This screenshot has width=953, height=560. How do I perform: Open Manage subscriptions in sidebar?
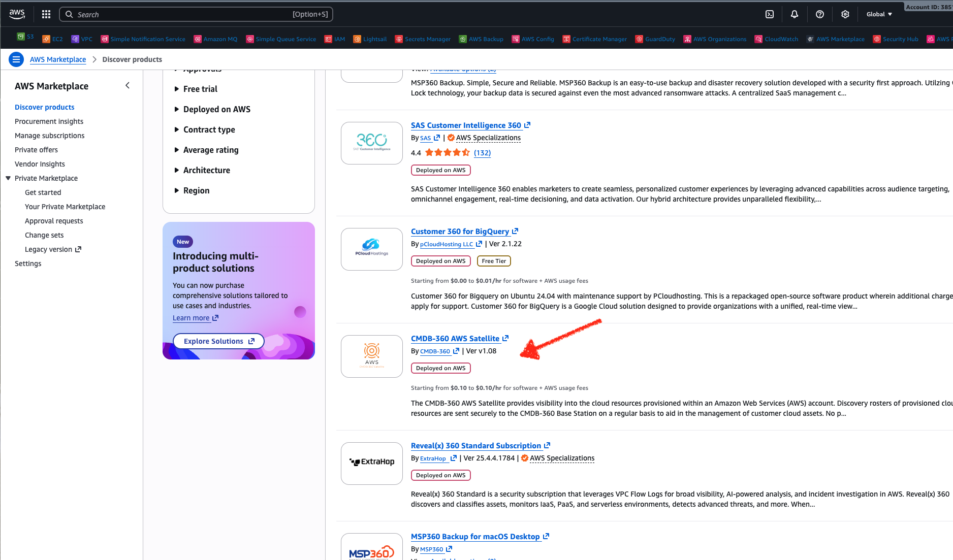(49, 136)
